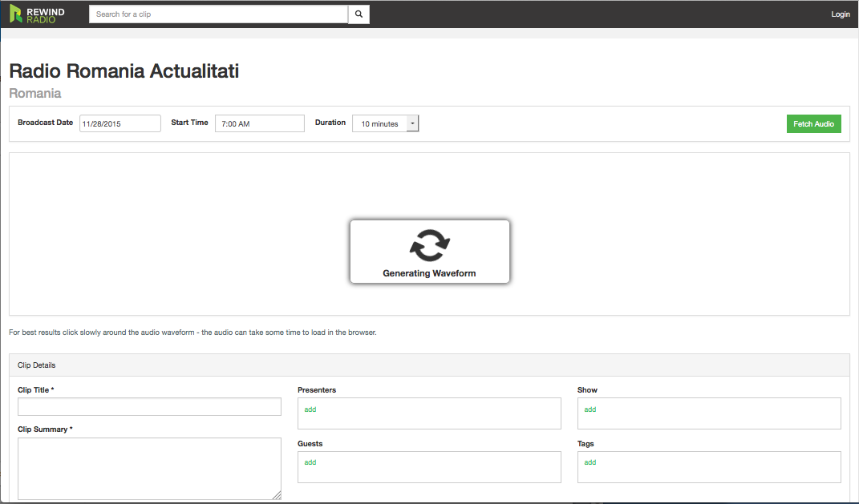The height and width of the screenshot is (504, 859).
Task: Click the Broadcast Date label
Action: (46, 123)
